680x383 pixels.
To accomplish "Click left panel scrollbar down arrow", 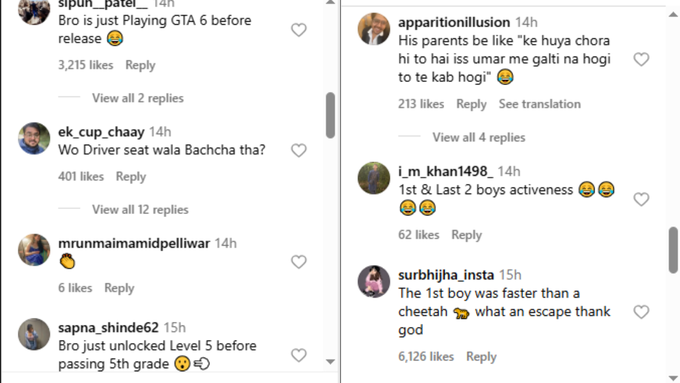I will click(330, 361).
